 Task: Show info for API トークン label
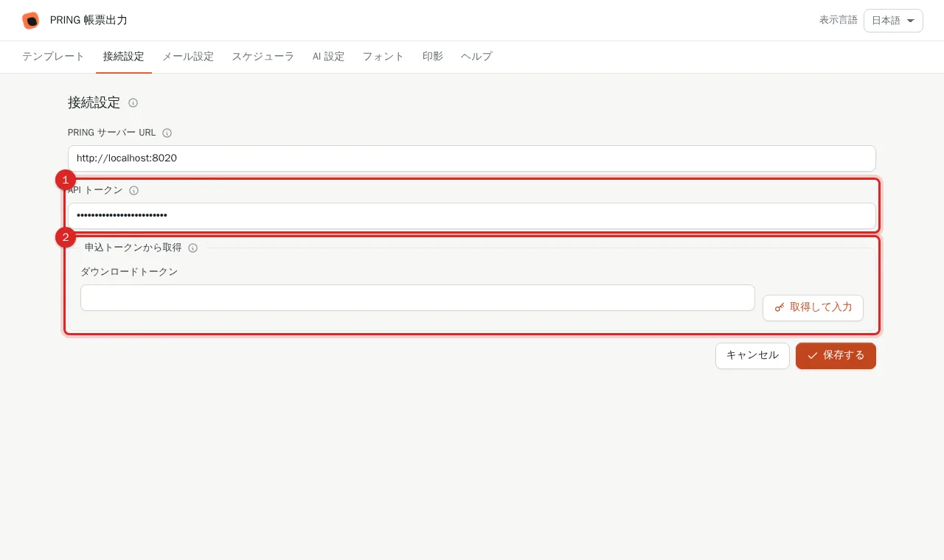point(133,190)
